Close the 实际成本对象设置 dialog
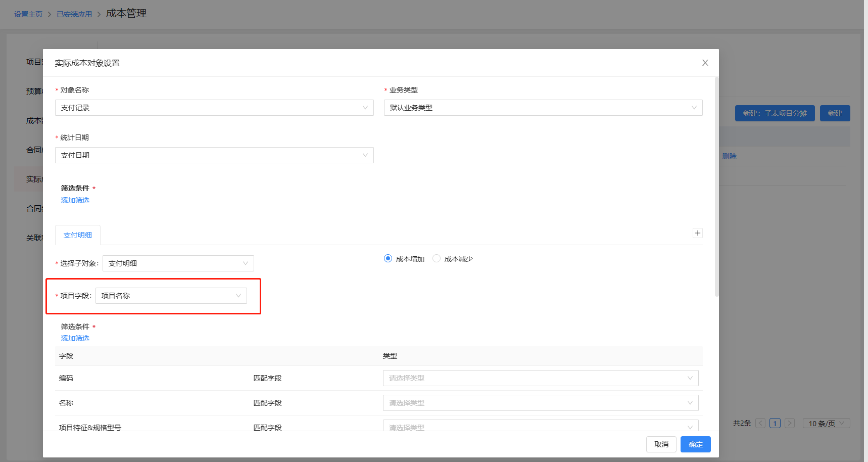868x462 pixels. pyautogui.click(x=705, y=63)
